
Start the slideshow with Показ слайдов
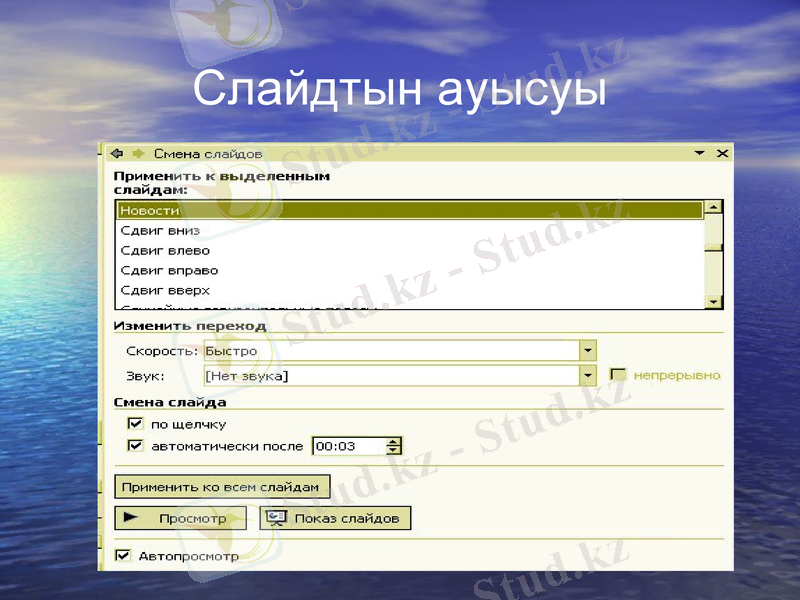(335, 519)
